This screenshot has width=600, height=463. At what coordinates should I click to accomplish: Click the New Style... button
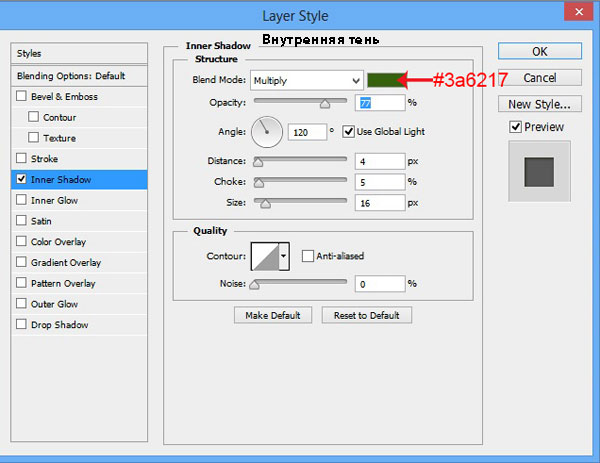click(x=540, y=104)
